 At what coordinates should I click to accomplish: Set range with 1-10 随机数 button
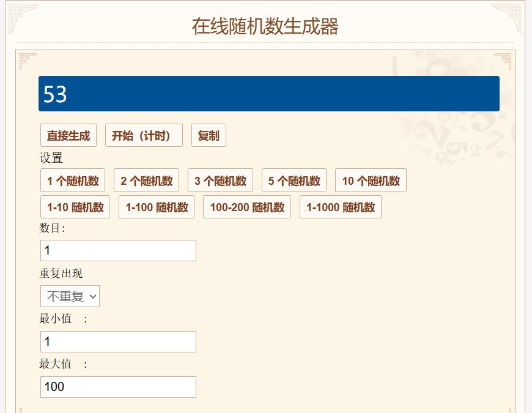click(x=75, y=207)
